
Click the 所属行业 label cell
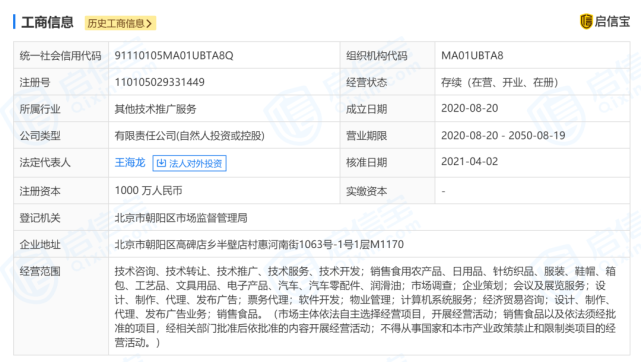(x=61, y=109)
